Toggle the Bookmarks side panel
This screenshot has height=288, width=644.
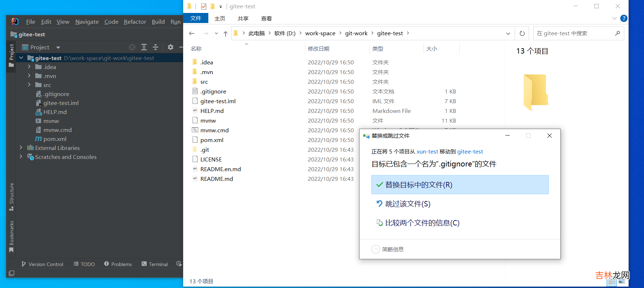coord(11,237)
